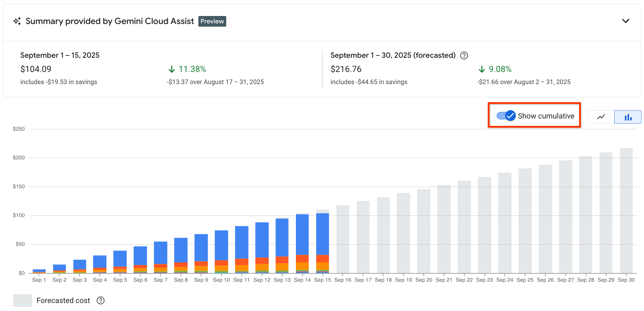The height and width of the screenshot is (311, 644).
Task: Click green down arrow beside 11.38%
Action: pos(172,69)
